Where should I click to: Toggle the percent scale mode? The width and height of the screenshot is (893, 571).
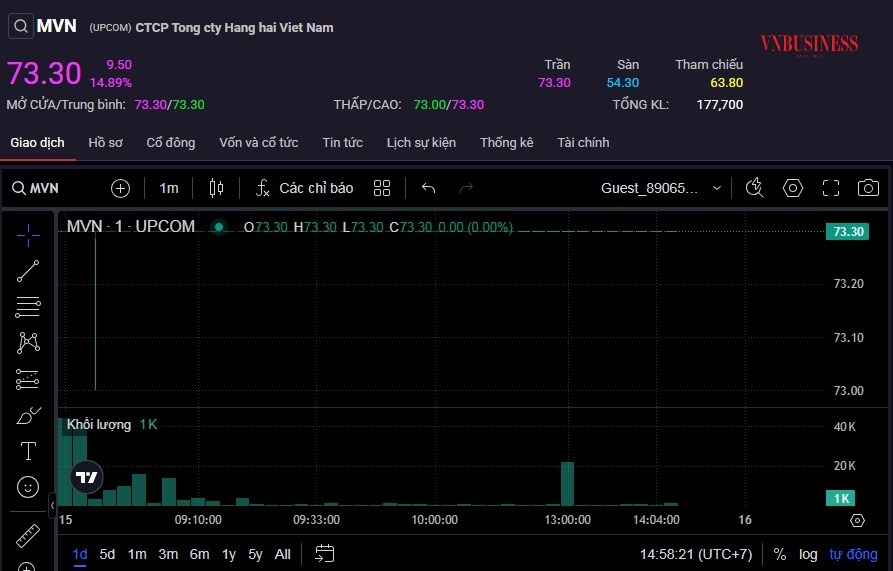pyautogui.click(x=780, y=554)
